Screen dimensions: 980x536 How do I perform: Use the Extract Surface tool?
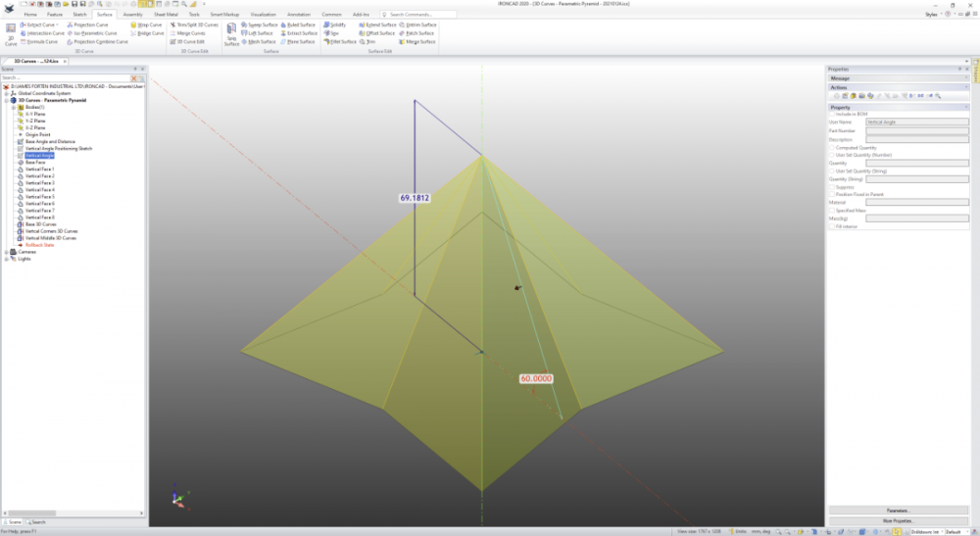click(299, 33)
